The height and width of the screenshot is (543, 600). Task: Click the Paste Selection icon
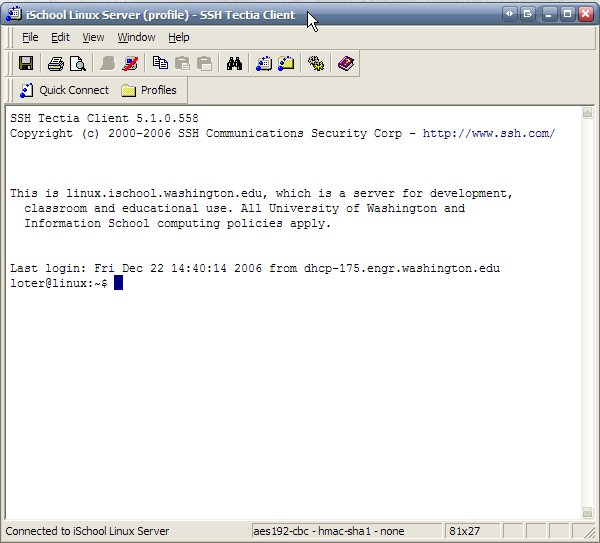click(204, 64)
